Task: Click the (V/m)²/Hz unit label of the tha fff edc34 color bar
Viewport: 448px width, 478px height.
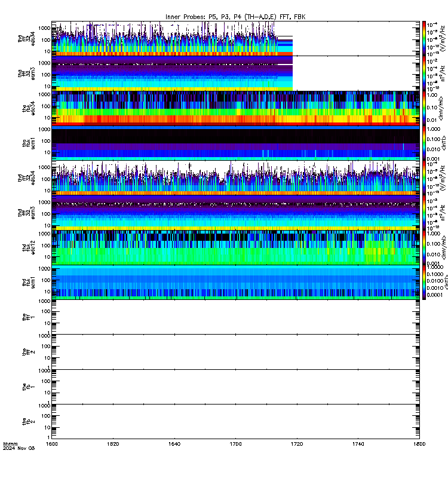Action: 443,38
